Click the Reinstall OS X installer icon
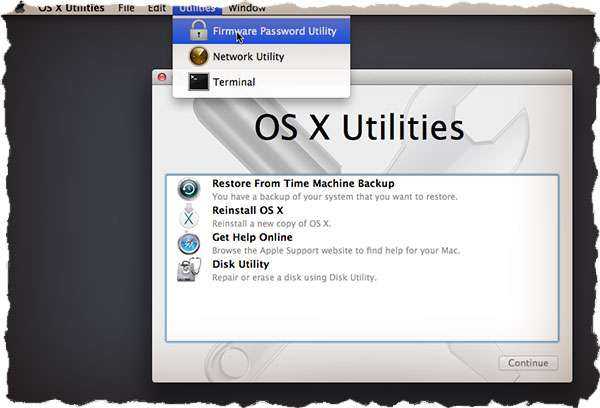Image resolution: width=600 pixels, height=408 pixels. pos(189,216)
